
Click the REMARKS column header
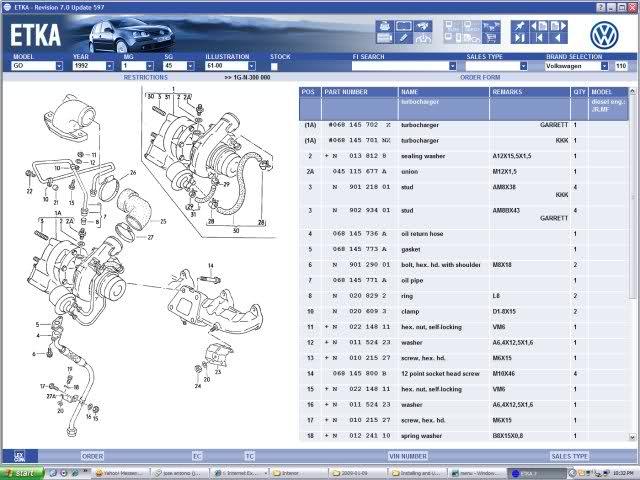pos(530,92)
